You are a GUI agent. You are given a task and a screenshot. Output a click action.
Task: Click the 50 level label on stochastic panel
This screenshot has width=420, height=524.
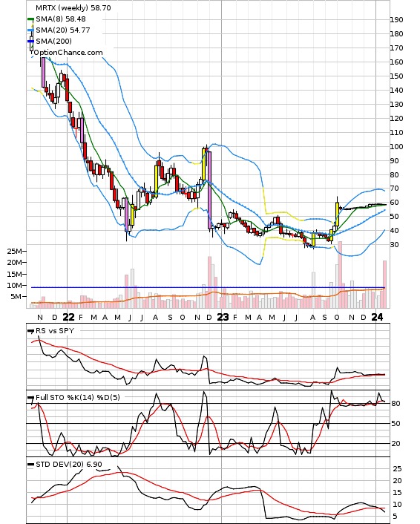[x=396, y=423]
